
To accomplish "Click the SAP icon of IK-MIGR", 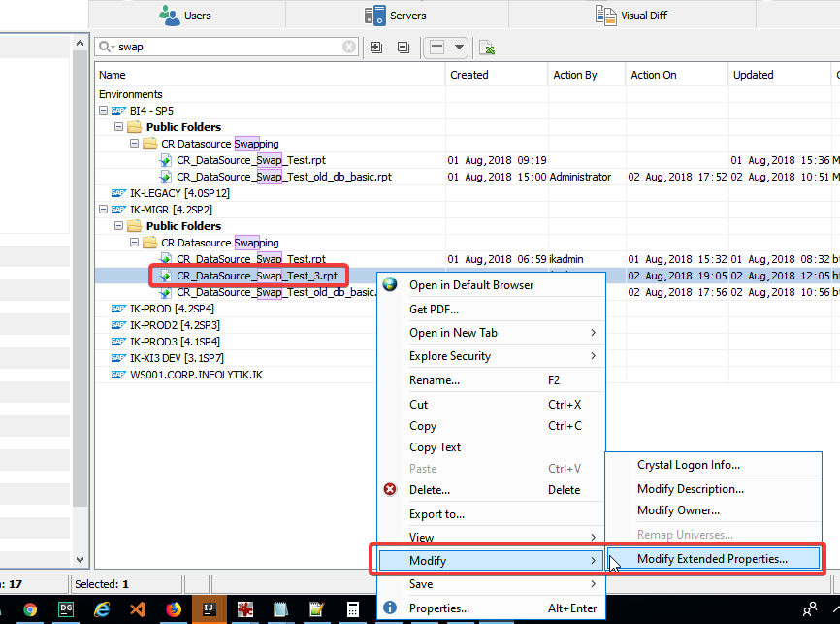I will (118, 210).
